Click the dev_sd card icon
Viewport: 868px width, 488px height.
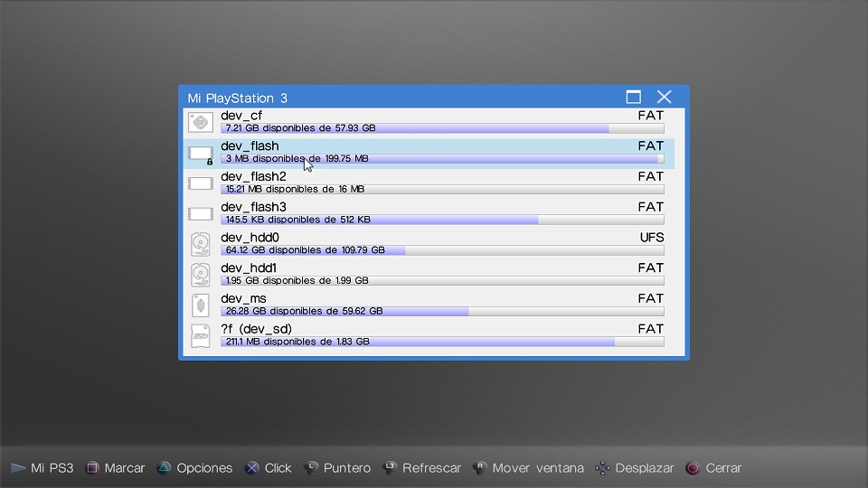click(201, 335)
